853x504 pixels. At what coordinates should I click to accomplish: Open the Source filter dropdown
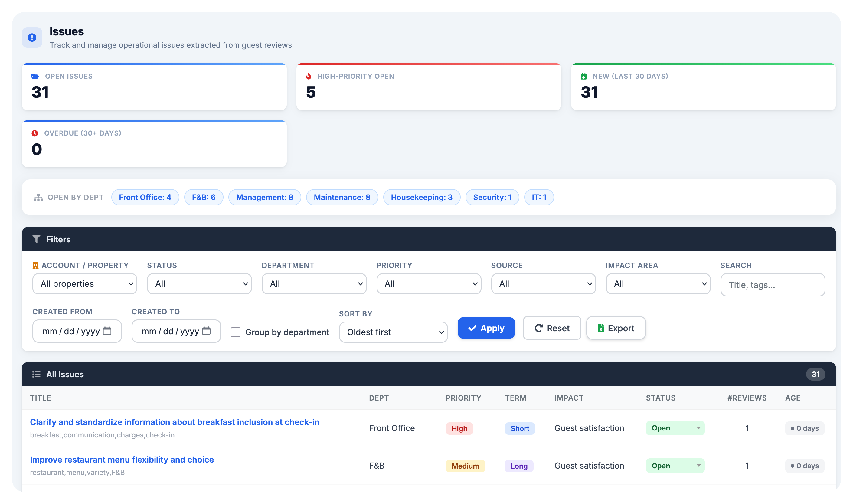pos(543,284)
